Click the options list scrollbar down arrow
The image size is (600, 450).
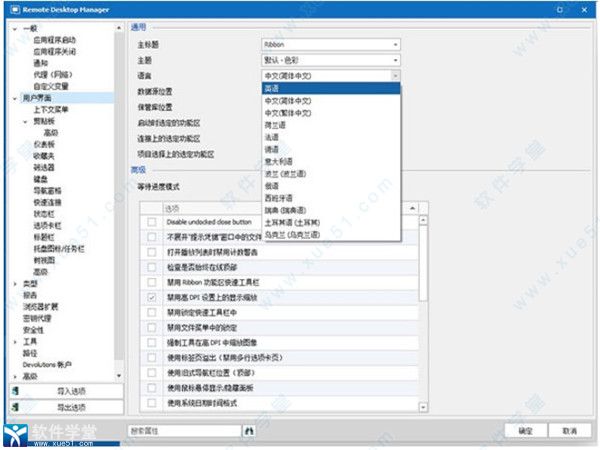(x=423, y=408)
